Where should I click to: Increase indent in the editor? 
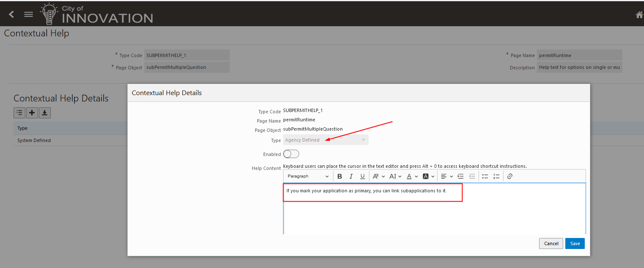pos(461,176)
